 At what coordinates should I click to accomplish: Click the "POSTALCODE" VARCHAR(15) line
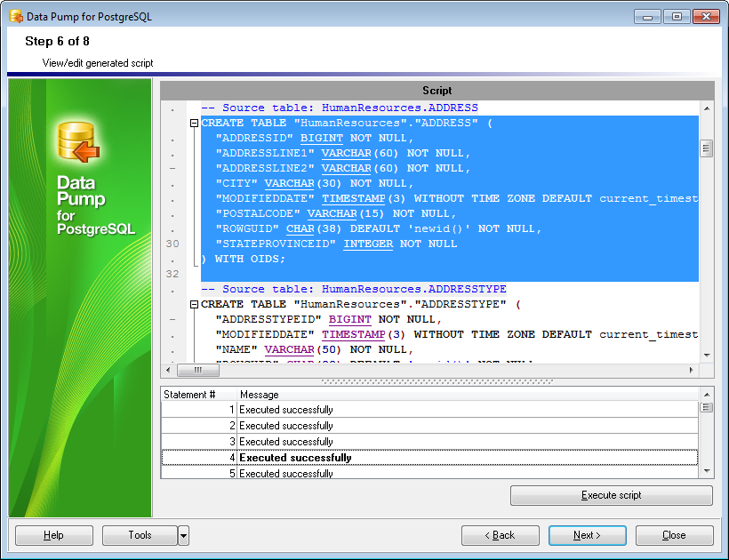coord(336,213)
